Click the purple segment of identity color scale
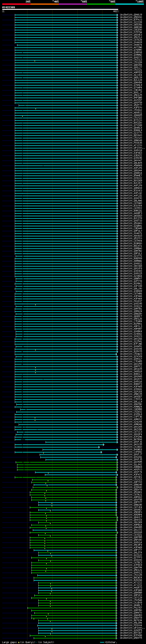 (73, 4)
